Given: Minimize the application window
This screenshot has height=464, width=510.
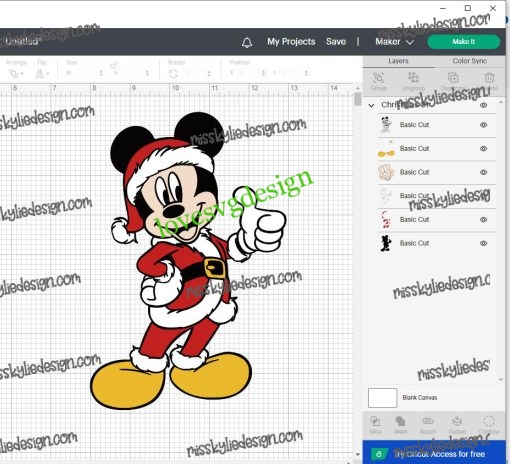Looking at the screenshot, I should tap(443, 8).
